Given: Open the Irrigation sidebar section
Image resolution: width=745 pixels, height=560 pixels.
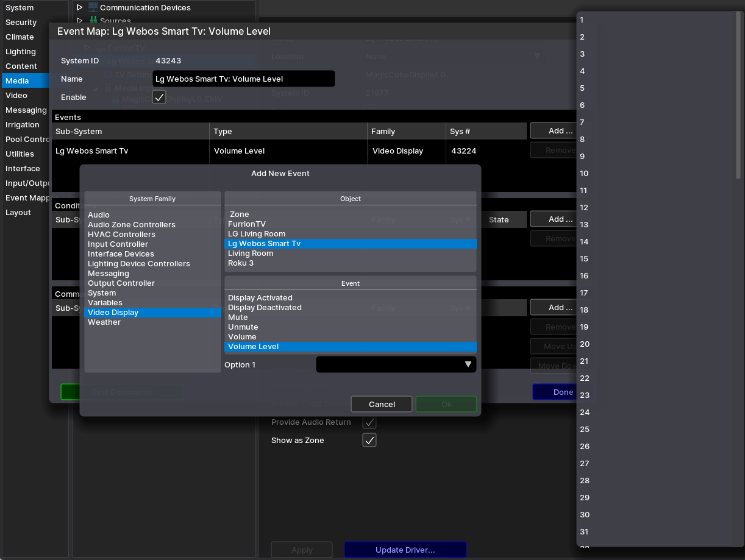Looking at the screenshot, I should click(24, 124).
